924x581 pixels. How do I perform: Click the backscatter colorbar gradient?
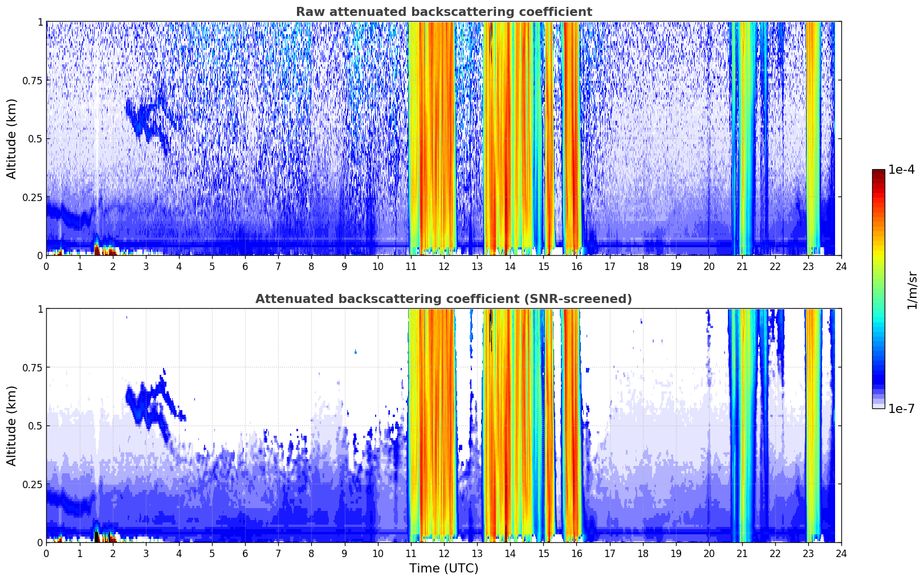[878, 289]
